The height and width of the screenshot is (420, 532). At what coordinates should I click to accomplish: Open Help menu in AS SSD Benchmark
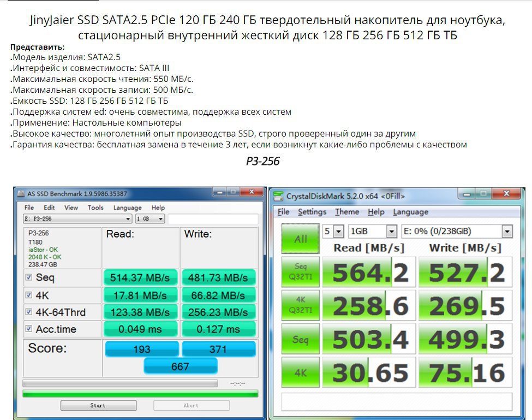158,208
